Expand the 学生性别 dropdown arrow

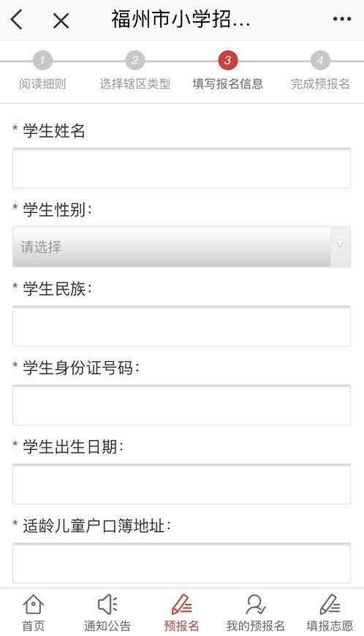pyautogui.click(x=340, y=246)
